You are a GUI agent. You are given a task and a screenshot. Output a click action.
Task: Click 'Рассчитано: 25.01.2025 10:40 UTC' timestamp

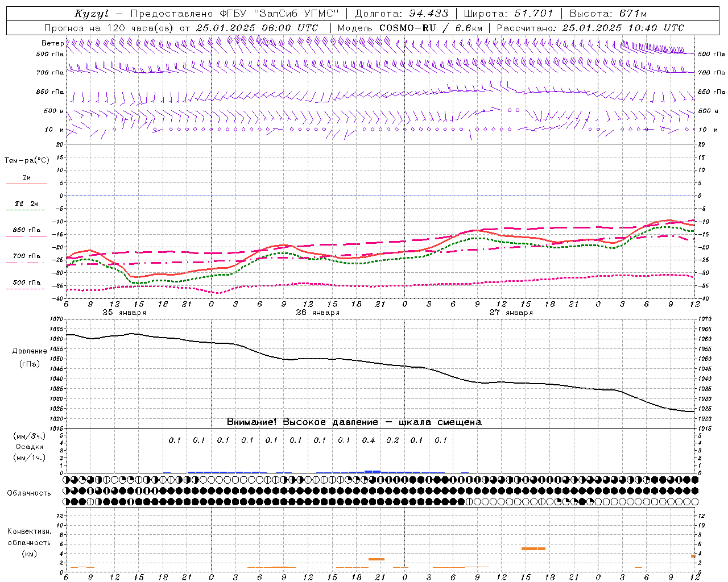(590, 28)
